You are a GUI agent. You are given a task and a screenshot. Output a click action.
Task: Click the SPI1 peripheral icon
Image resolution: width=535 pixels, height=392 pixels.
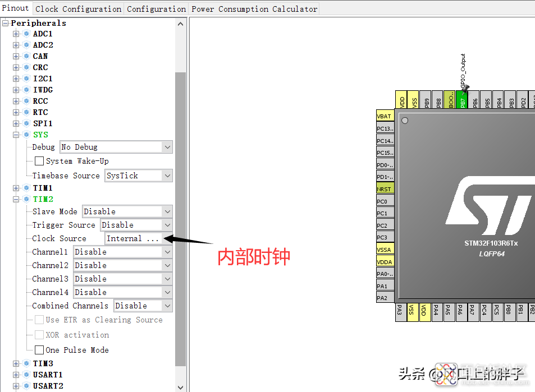point(26,123)
